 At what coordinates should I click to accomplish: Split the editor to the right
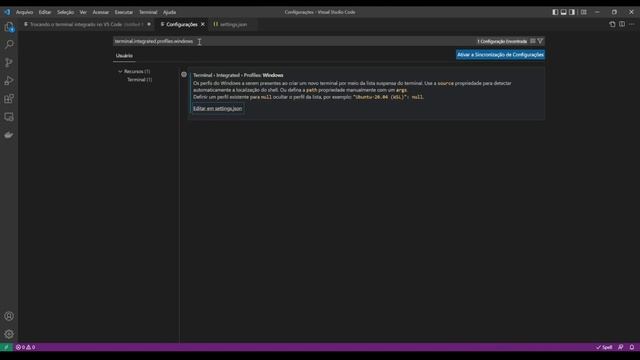(x=622, y=24)
